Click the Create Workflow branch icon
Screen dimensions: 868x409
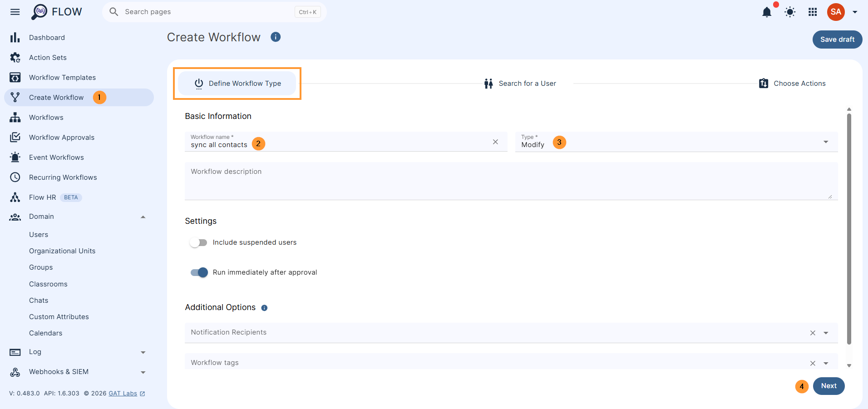click(15, 97)
